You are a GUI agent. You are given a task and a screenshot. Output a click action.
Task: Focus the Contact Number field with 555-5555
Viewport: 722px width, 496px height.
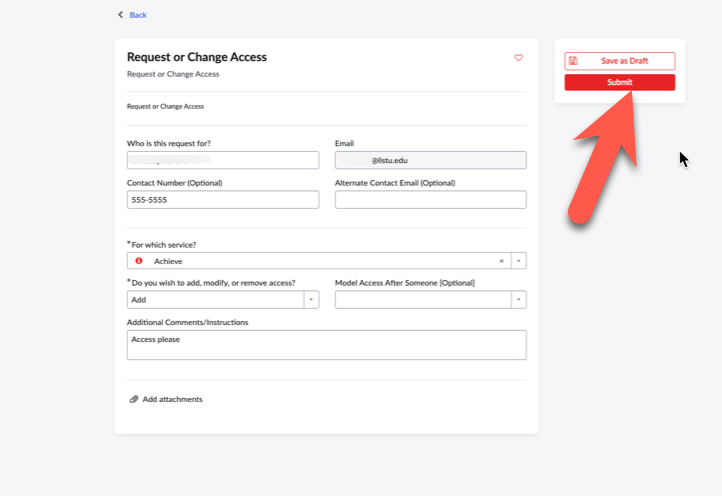(x=222, y=200)
